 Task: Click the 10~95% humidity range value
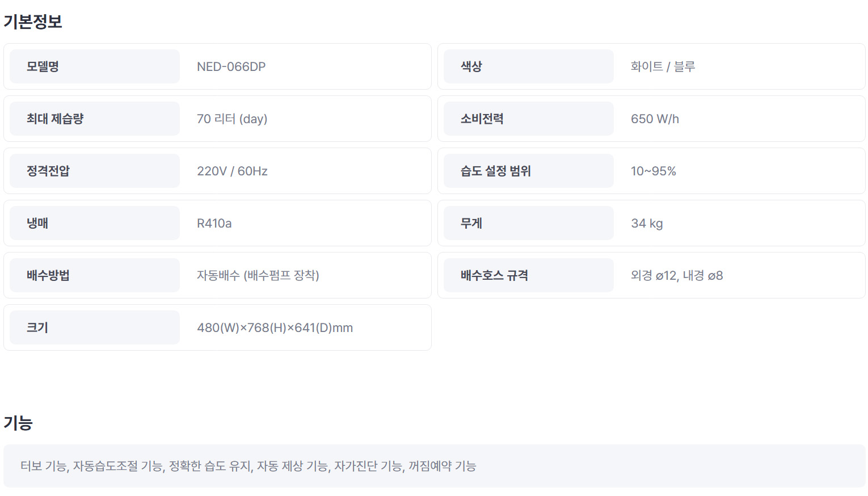click(653, 171)
